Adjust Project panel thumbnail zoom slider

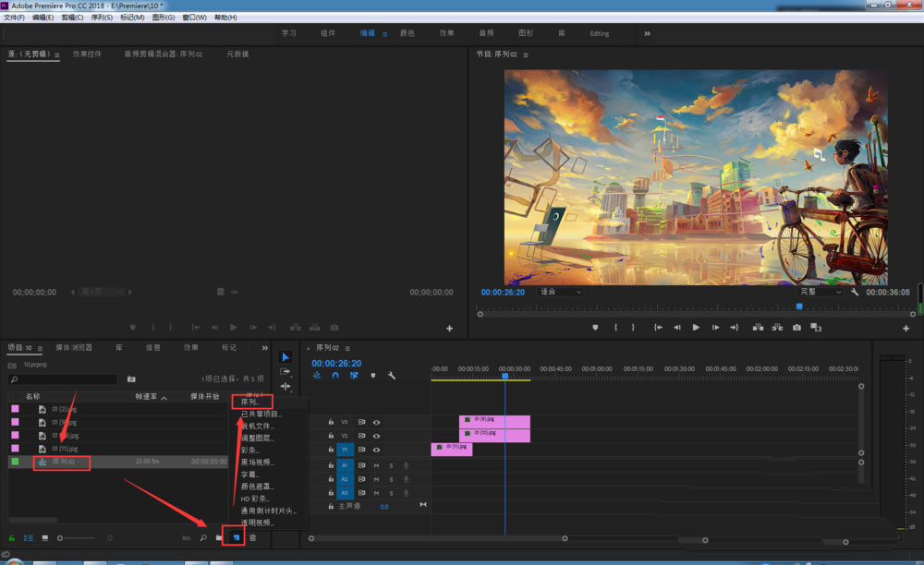pos(76,538)
